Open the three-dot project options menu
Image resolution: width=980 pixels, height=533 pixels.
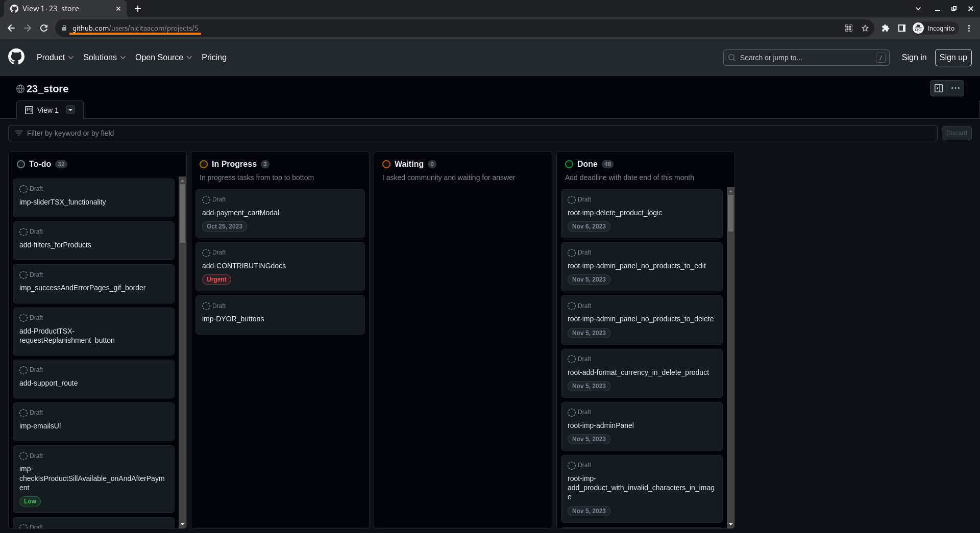955,88
